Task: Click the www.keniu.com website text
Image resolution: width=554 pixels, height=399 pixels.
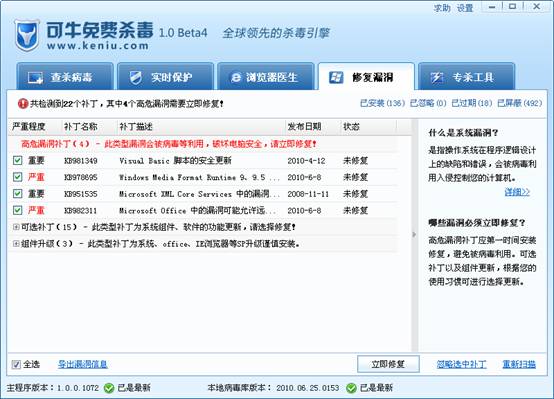Action: (x=98, y=46)
